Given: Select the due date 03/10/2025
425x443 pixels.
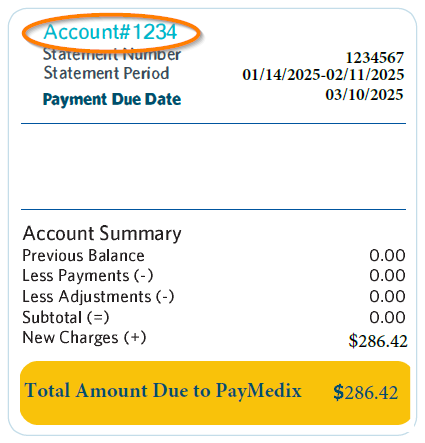Looking at the screenshot, I should tap(364, 95).
